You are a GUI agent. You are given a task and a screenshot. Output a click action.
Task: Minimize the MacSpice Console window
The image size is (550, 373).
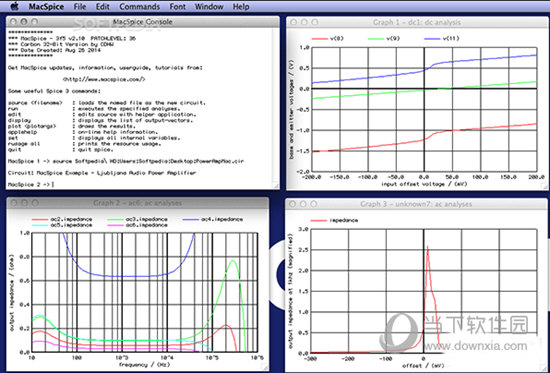pos(24,22)
